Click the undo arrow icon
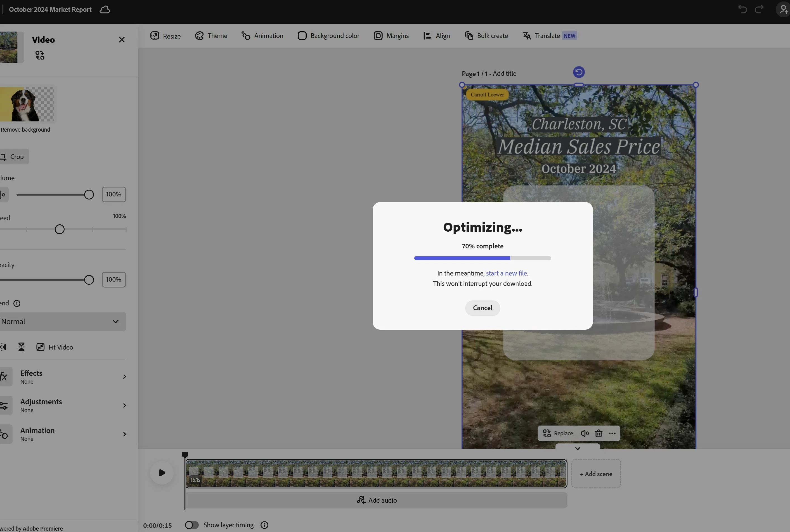The width and height of the screenshot is (790, 532). tap(742, 9)
